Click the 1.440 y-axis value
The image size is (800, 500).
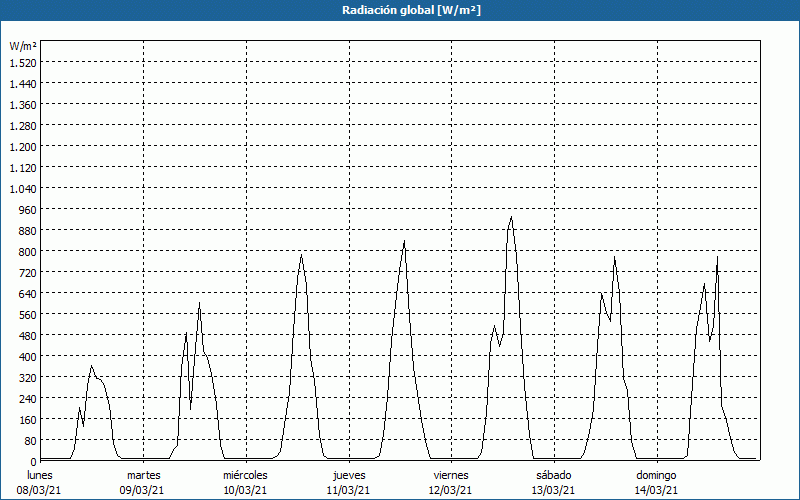tap(23, 83)
